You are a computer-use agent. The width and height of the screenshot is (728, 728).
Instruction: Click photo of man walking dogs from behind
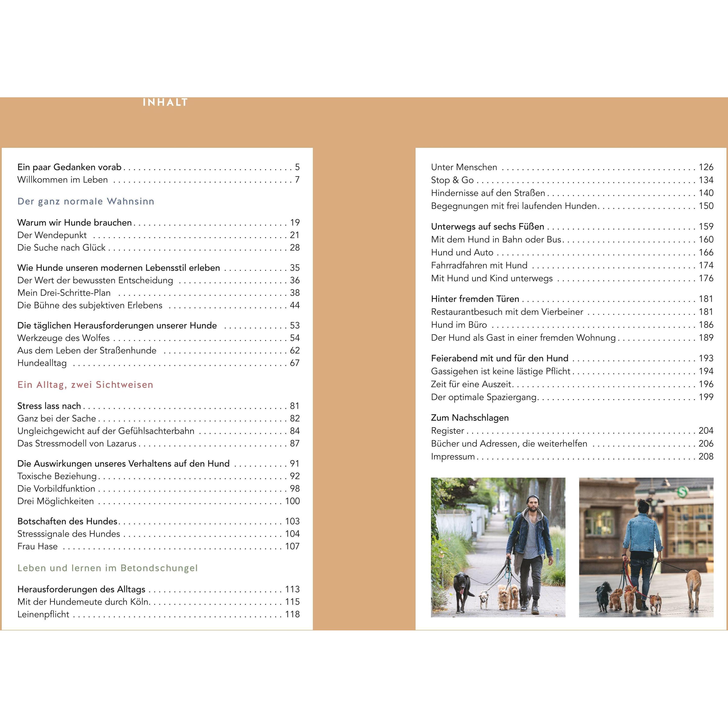click(646, 547)
